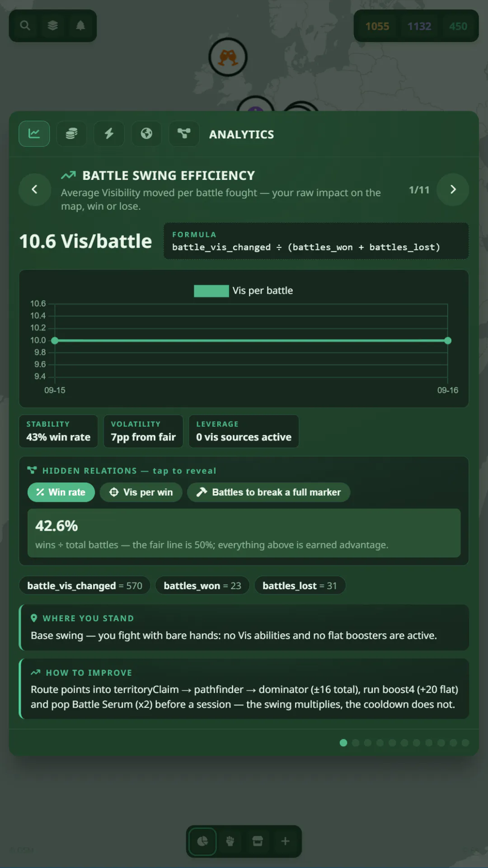Click the battles_won = 23 chip
The image size is (488, 868).
coord(202,586)
